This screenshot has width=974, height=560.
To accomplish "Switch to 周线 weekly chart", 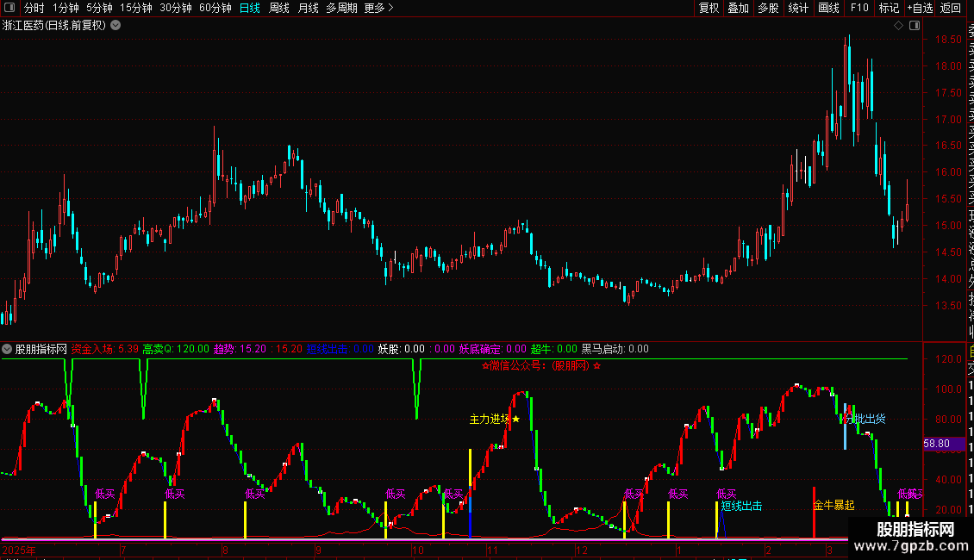I will click(279, 8).
